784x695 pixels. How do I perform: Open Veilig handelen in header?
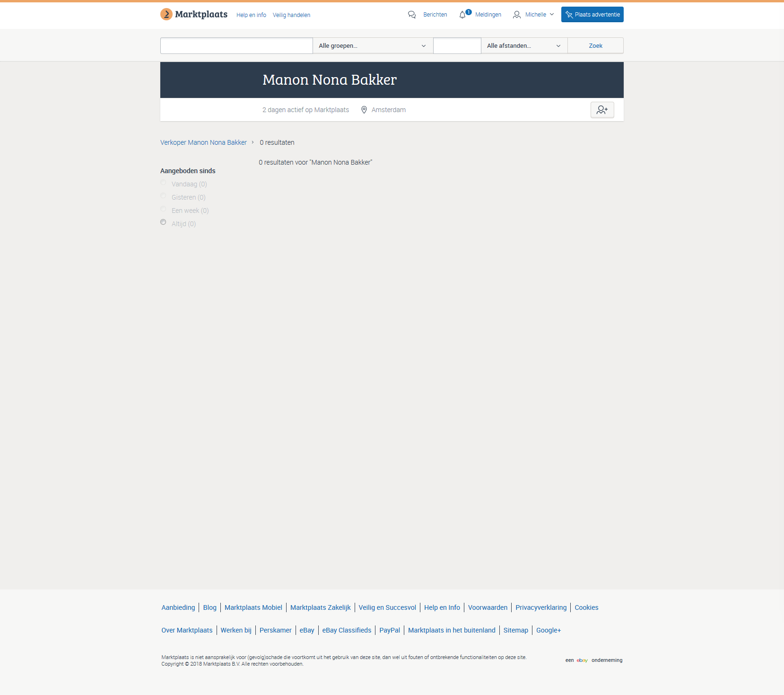pos(291,15)
